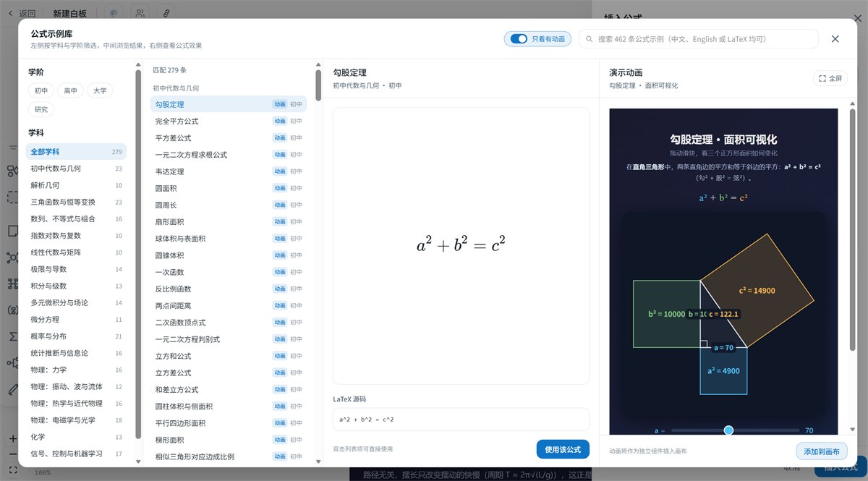Open animation with 全屏 fullscreen button
This screenshot has width=868, height=481.
click(x=830, y=78)
